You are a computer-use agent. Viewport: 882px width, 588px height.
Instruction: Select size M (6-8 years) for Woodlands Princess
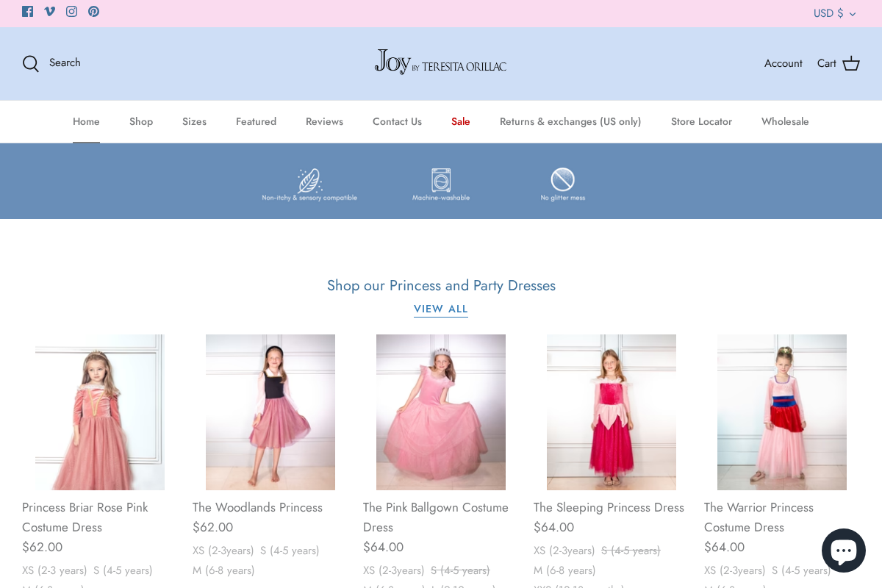click(x=223, y=570)
